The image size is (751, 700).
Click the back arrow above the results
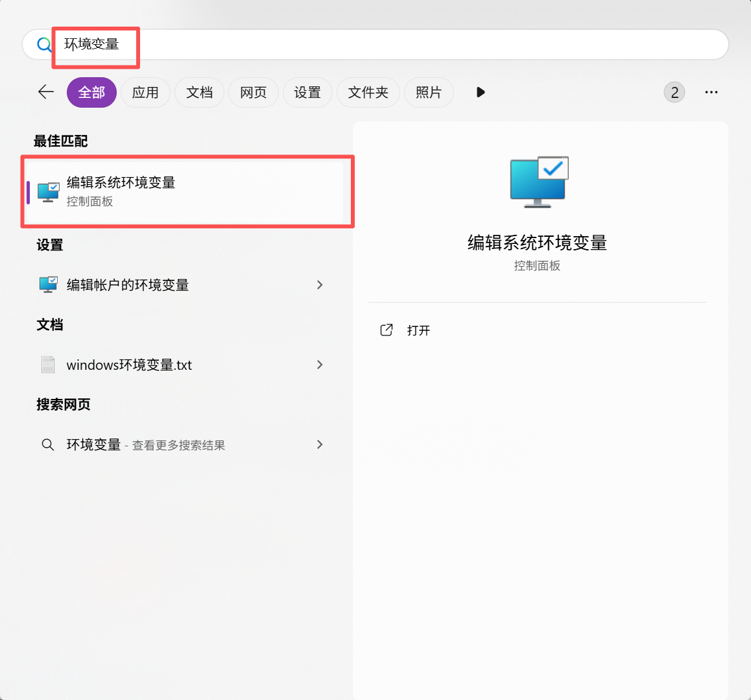(x=45, y=92)
